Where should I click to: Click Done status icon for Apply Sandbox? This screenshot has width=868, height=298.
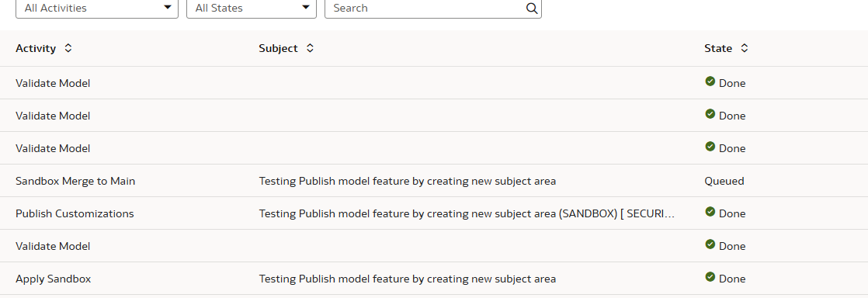click(710, 278)
